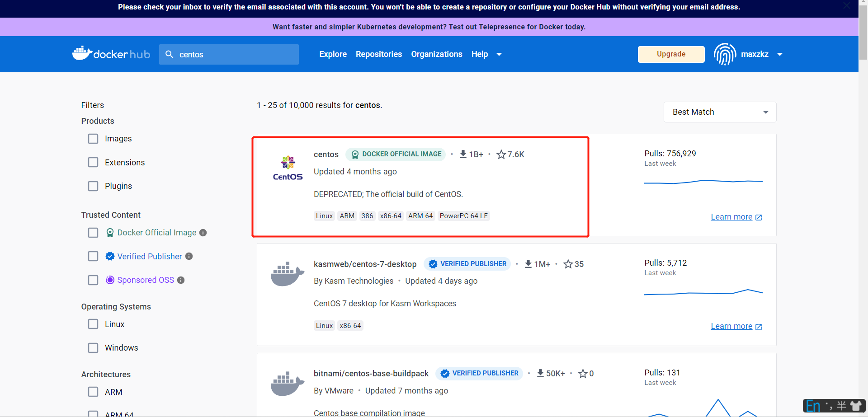The height and width of the screenshot is (417, 868).
Task: Click the bitnami/centos-base-buildpack whale icon
Action: click(288, 384)
